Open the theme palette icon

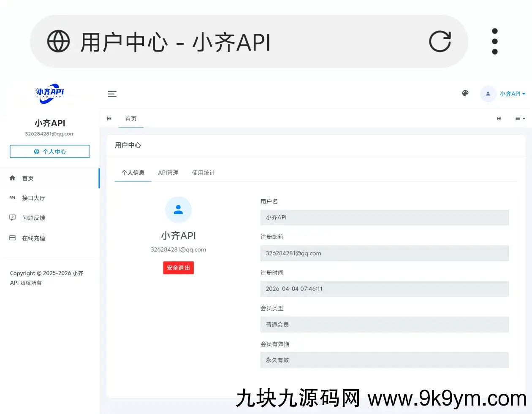[x=465, y=93]
